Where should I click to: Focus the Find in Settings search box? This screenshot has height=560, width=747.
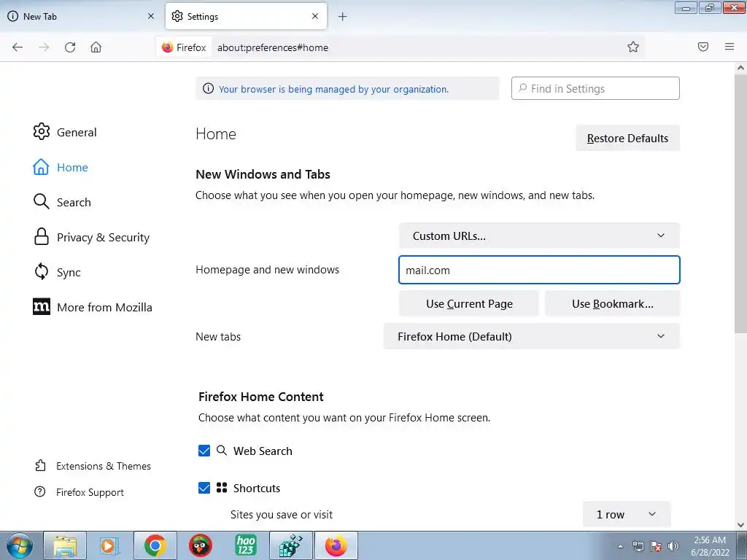[x=595, y=88]
